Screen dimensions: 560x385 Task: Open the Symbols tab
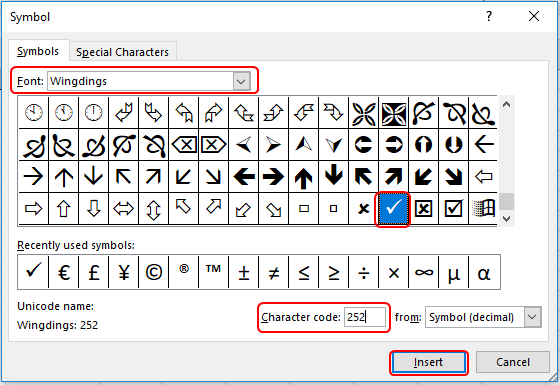(38, 51)
